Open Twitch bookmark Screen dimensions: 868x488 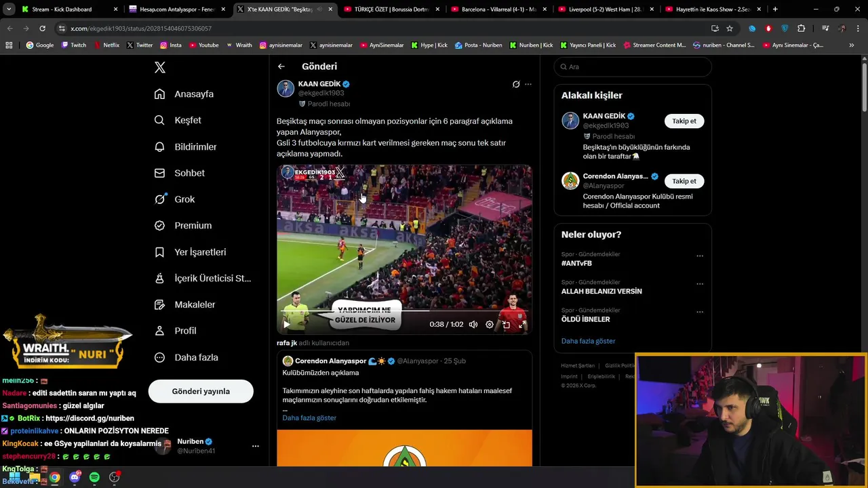[x=74, y=45]
